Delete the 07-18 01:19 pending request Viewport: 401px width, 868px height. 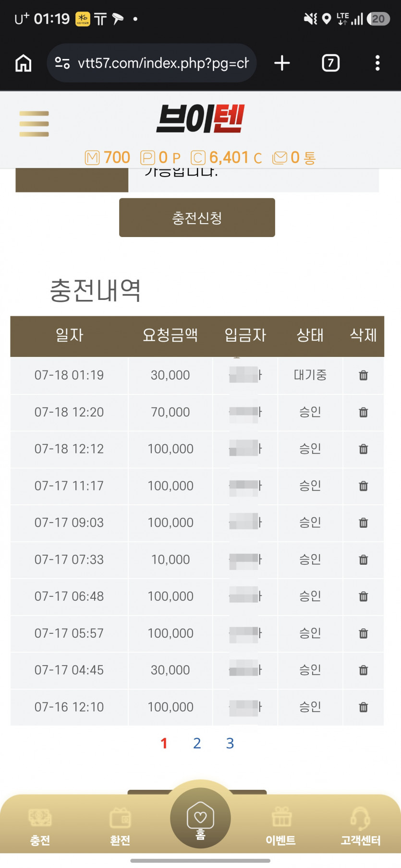click(364, 375)
